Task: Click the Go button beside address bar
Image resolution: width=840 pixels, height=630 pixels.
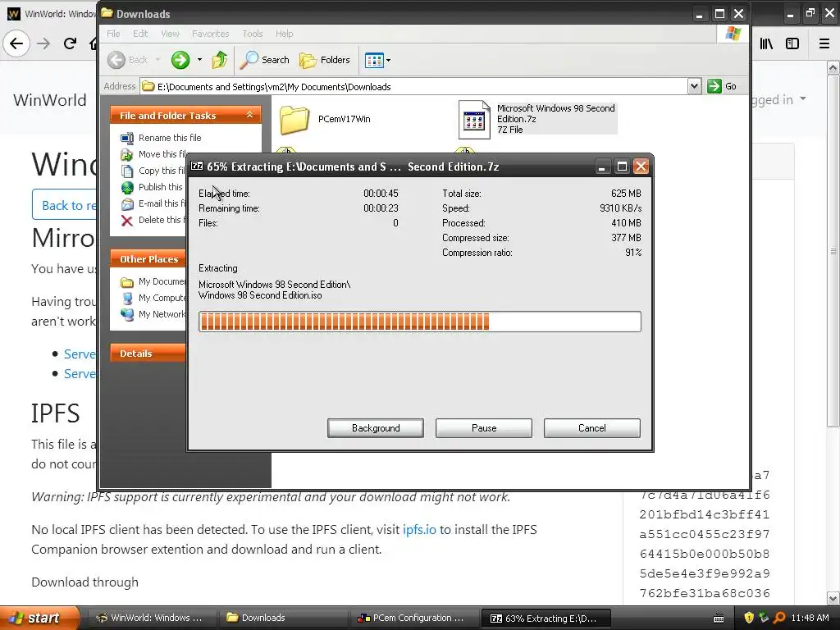Action: 722,86
